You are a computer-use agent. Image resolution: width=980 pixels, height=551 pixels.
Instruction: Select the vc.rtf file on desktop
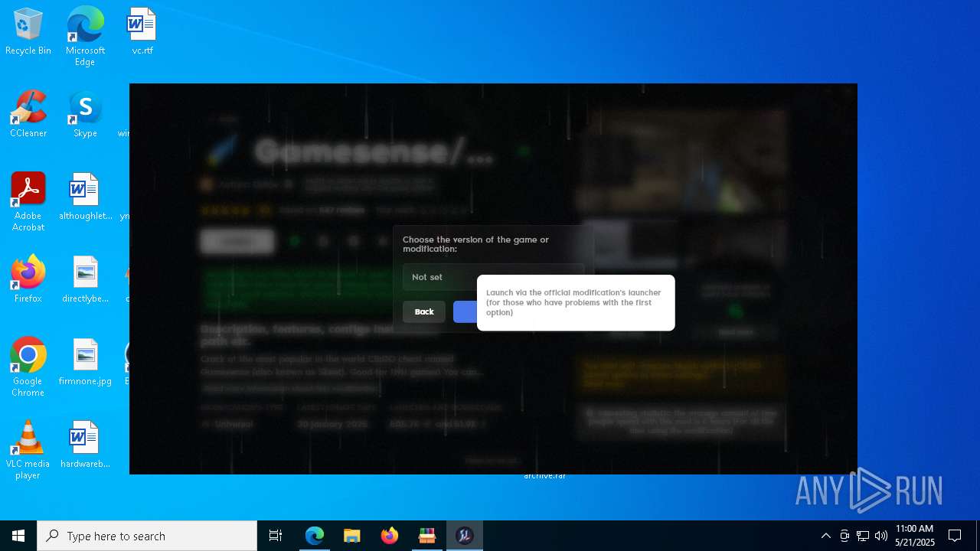[142, 32]
